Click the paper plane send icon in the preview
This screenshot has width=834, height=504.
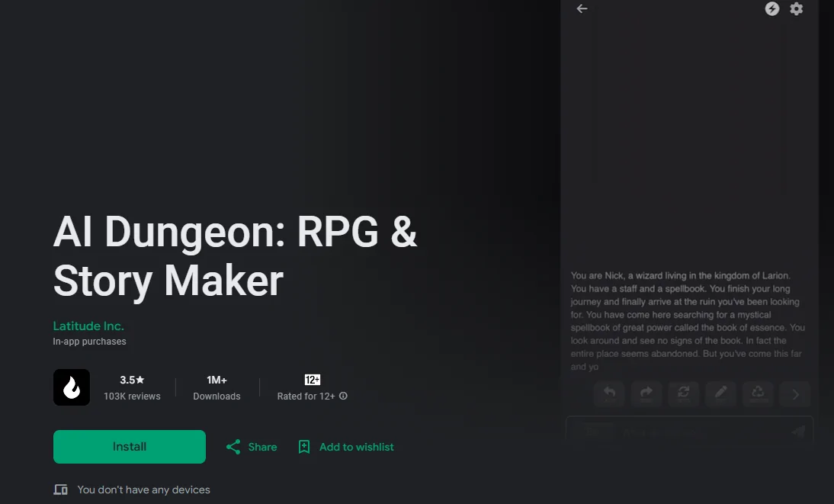pos(798,432)
